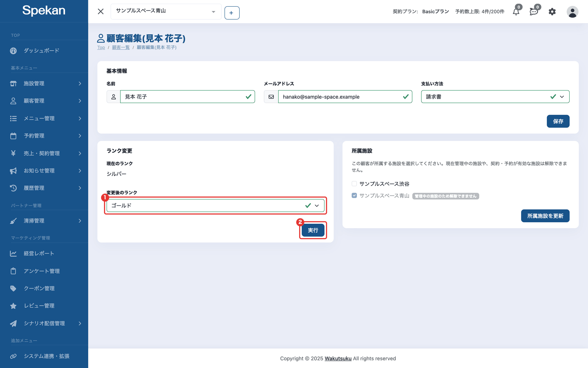588x368 pixels.
Task: Open the notifications bell icon
Action: (516, 12)
